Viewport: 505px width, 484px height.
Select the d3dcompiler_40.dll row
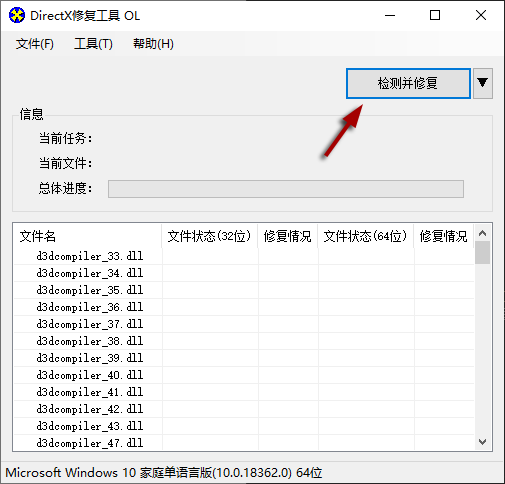[x=244, y=375]
